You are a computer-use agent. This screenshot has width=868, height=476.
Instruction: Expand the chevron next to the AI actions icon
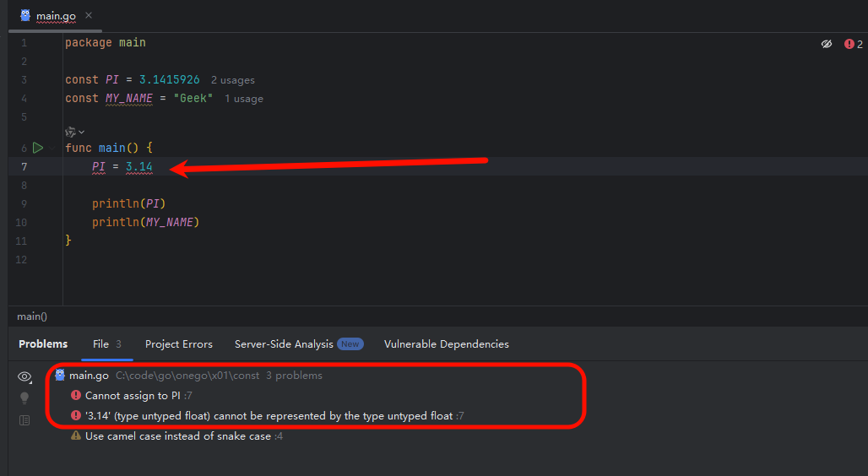point(82,132)
